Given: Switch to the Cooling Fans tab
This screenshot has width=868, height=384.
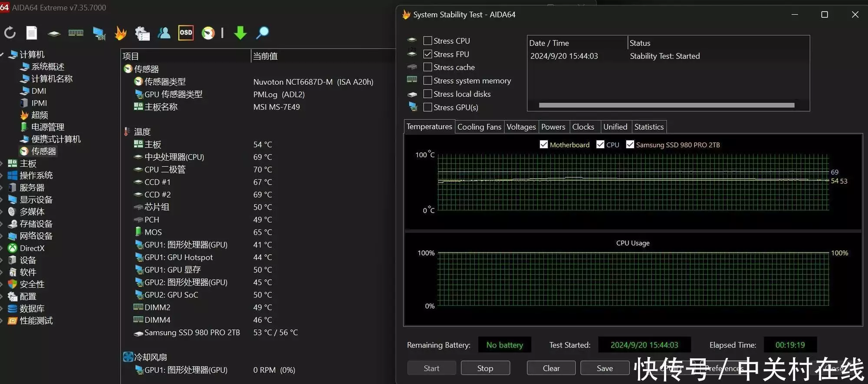Looking at the screenshot, I should click(x=480, y=127).
